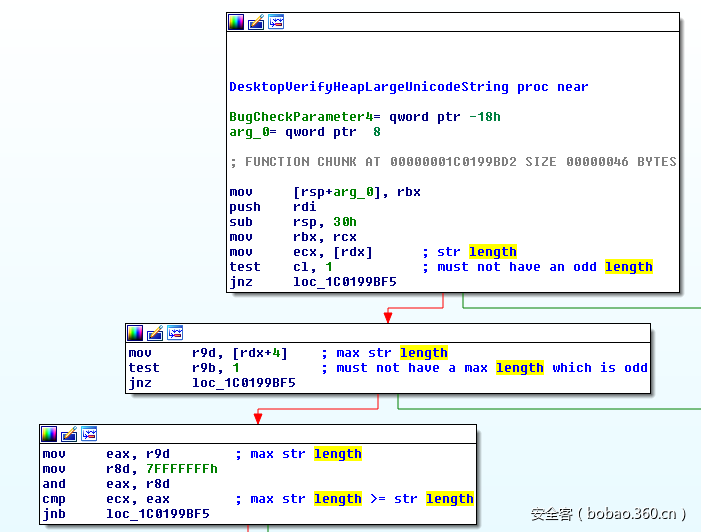Click the 7FFFFFFFh constant value
This screenshot has width=701, height=532.
coord(182,469)
